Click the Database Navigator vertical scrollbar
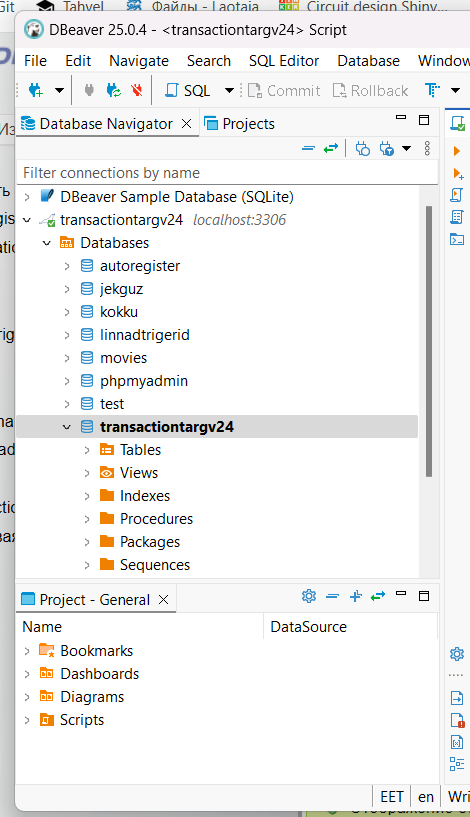This screenshot has height=817, width=470. (x=429, y=341)
